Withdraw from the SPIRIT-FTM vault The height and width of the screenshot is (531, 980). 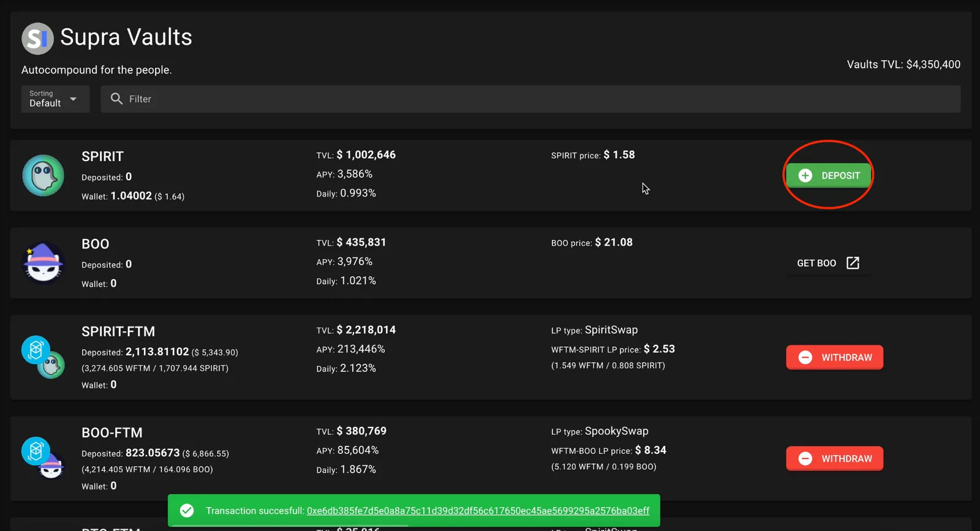tap(835, 357)
